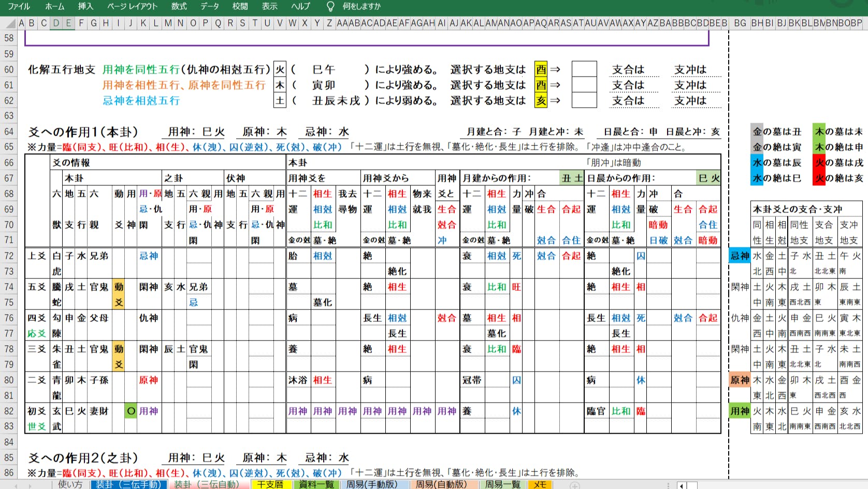The height and width of the screenshot is (489, 868).
Task: Switch to the 使い方 sheet tab
Action: pyautogui.click(x=70, y=484)
